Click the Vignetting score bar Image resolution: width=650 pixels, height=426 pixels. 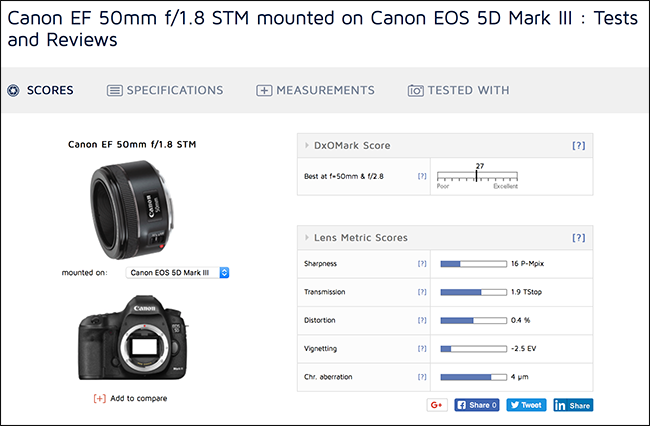coord(473,349)
